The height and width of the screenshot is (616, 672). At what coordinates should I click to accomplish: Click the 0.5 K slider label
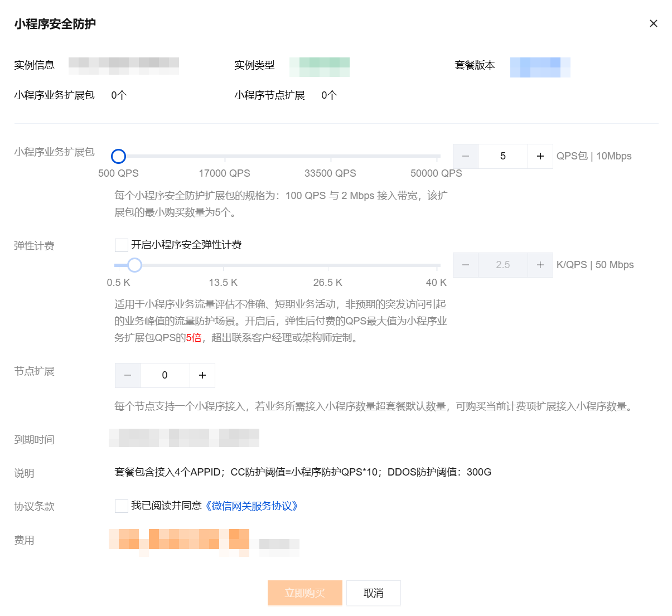[x=118, y=283]
